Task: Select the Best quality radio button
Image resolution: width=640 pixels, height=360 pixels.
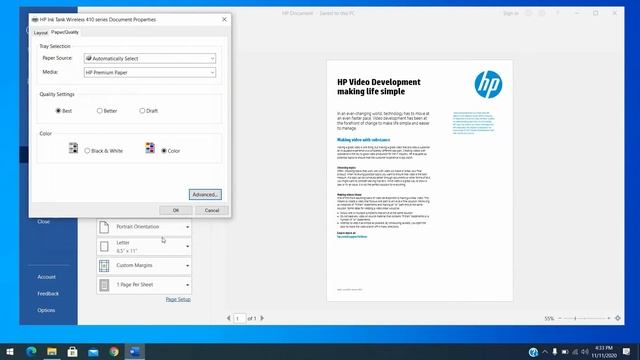Action: pyautogui.click(x=58, y=111)
